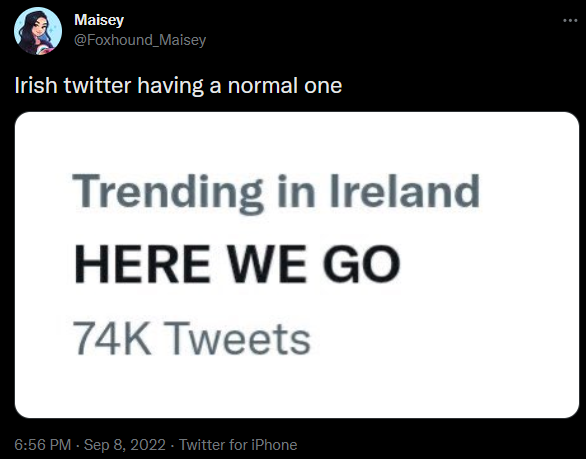Click the word Irish in the tweet
This screenshot has height=459, width=586.
coord(36,86)
